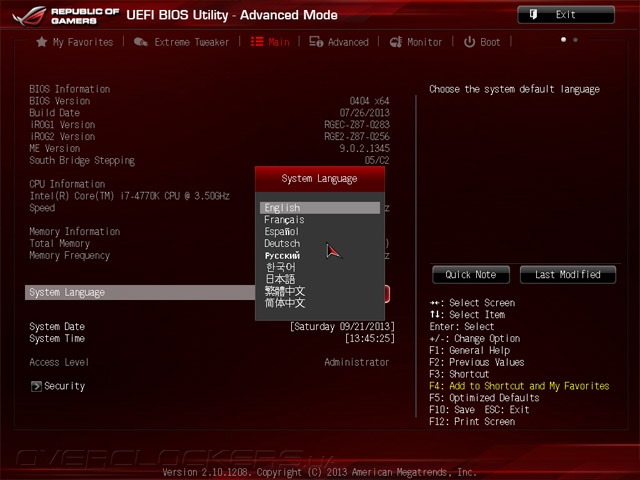Open Quick Note

471,275
